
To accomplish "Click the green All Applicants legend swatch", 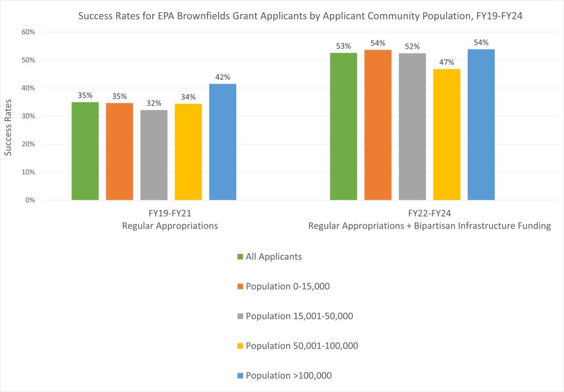I will (240, 257).
